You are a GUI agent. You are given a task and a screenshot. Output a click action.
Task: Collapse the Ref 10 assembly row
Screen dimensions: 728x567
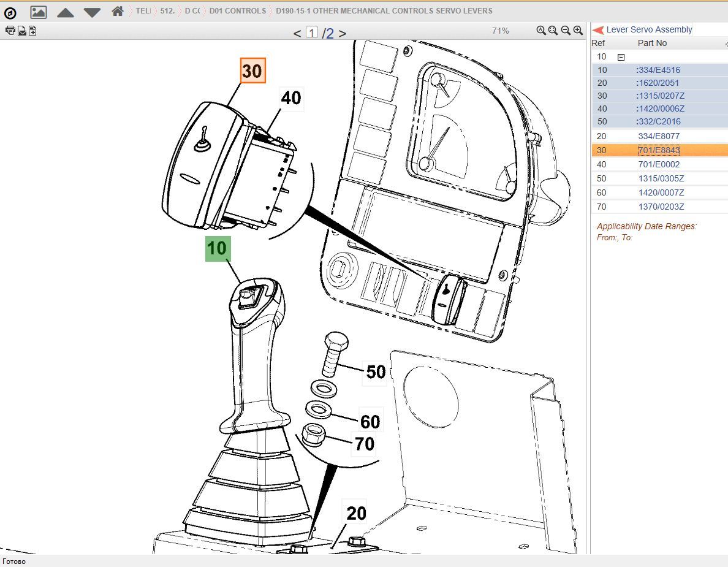pos(621,57)
